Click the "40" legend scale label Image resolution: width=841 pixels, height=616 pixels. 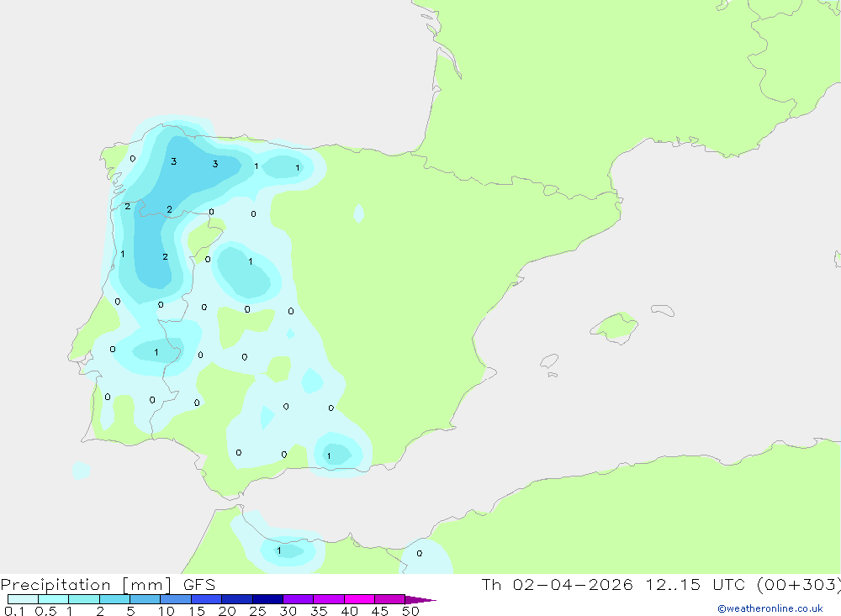[350, 611]
